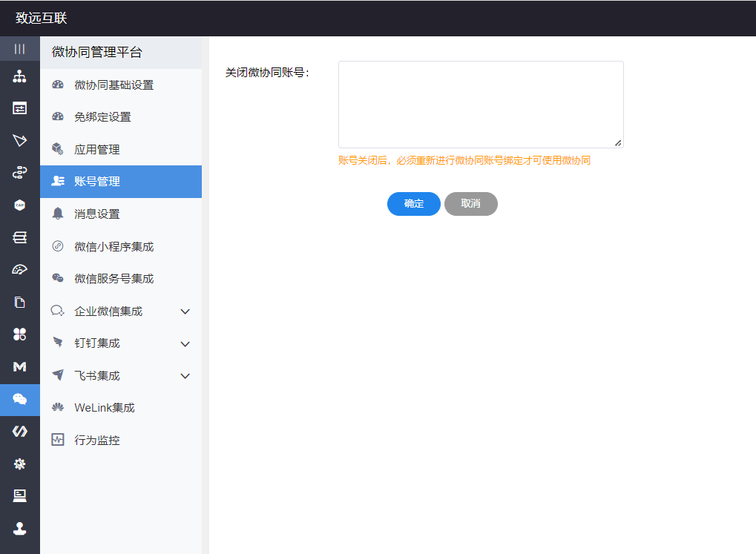
Task: Click the gray 取消 button
Action: pyautogui.click(x=471, y=204)
